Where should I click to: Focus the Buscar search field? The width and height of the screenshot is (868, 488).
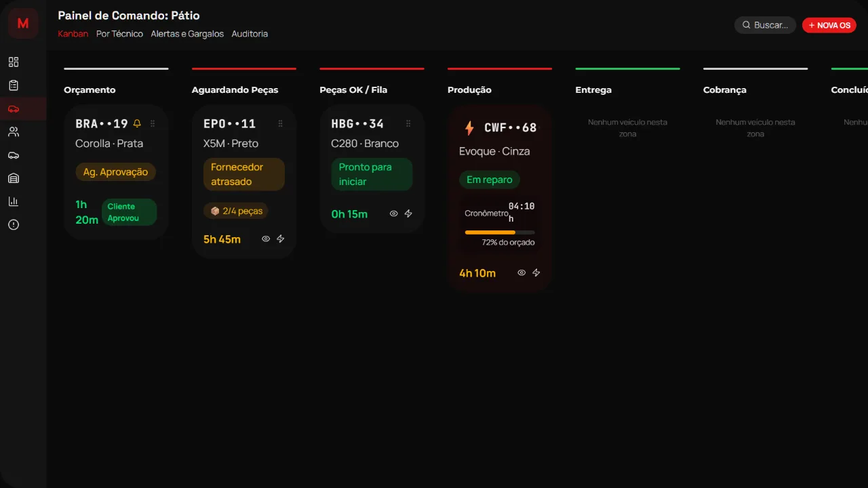(x=765, y=25)
